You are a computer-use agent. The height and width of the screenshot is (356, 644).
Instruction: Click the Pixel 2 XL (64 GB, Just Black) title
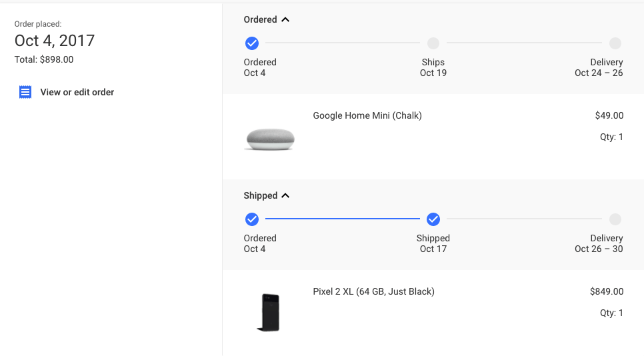tap(373, 292)
